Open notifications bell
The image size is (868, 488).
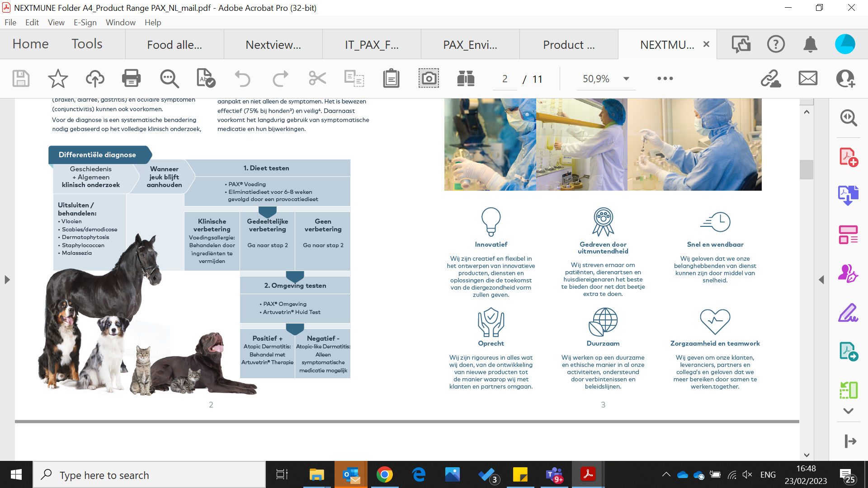coord(810,44)
